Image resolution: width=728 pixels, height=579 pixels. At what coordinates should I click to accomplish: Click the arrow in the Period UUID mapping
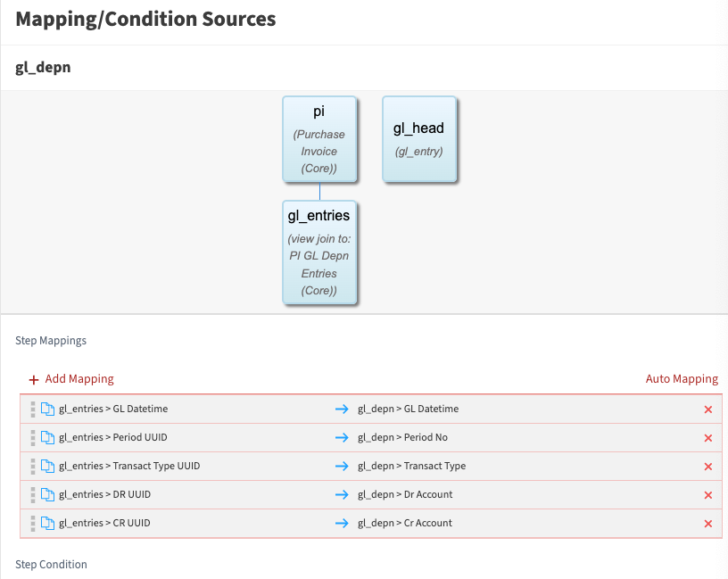click(x=342, y=438)
